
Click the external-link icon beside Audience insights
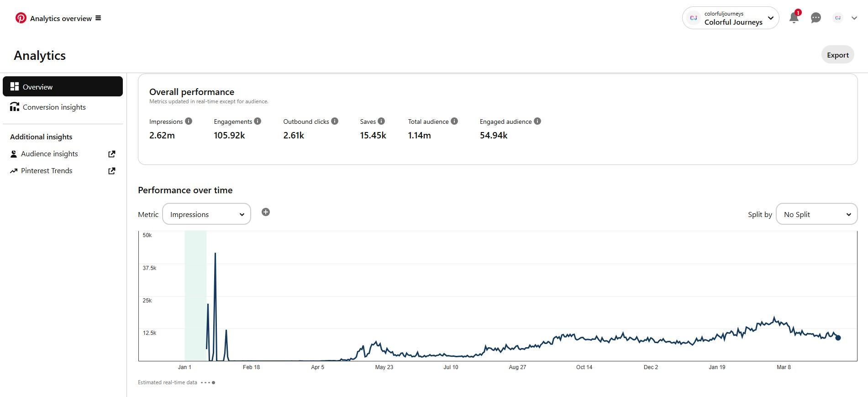click(111, 154)
